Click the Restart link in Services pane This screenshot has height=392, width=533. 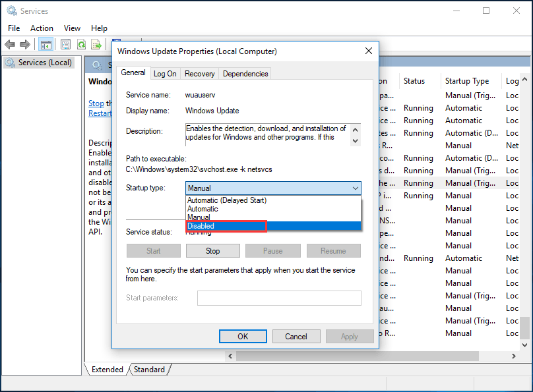tap(100, 113)
